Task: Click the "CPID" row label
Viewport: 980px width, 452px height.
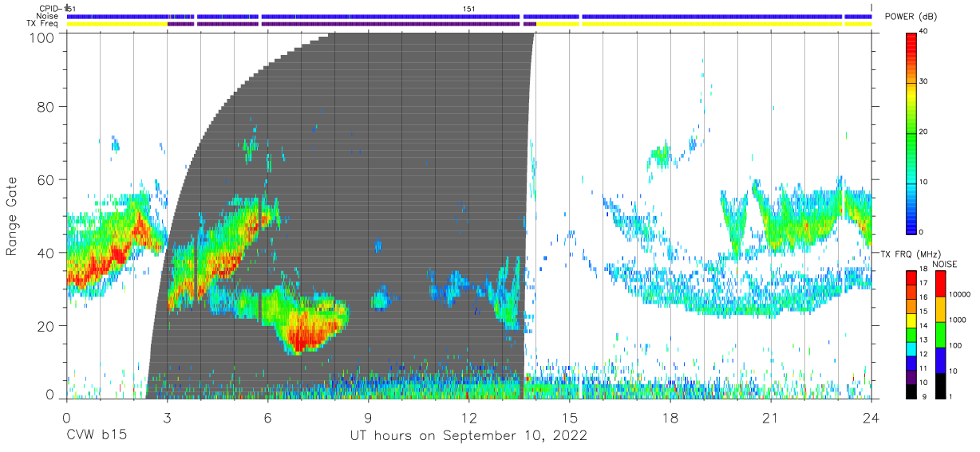Action: point(49,8)
